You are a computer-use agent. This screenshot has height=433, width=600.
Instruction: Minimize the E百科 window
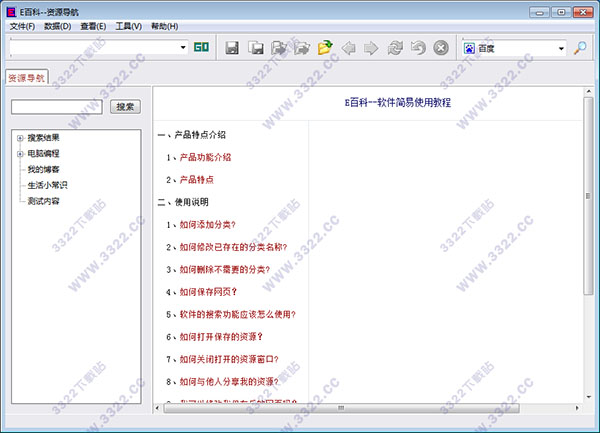tap(539, 12)
